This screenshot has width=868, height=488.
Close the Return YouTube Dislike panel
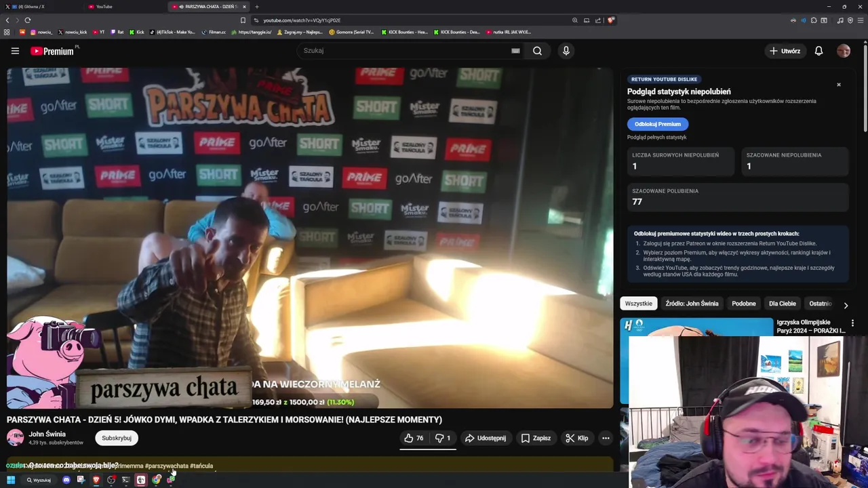coord(839,85)
